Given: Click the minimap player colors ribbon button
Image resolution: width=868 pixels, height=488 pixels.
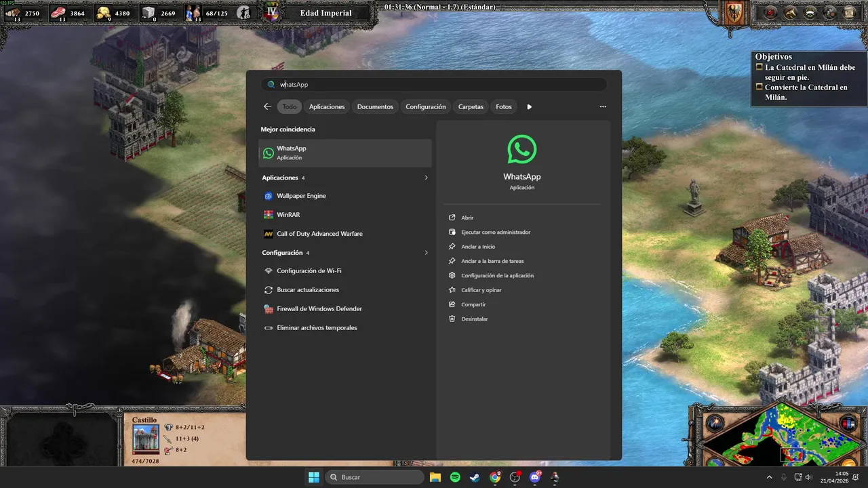Looking at the screenshot, I should coord(849,424).
